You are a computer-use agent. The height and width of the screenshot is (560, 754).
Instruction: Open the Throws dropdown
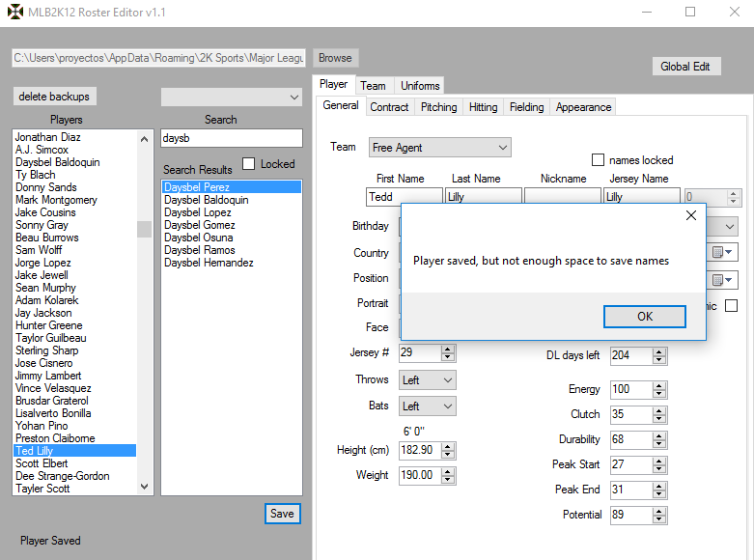427,380
